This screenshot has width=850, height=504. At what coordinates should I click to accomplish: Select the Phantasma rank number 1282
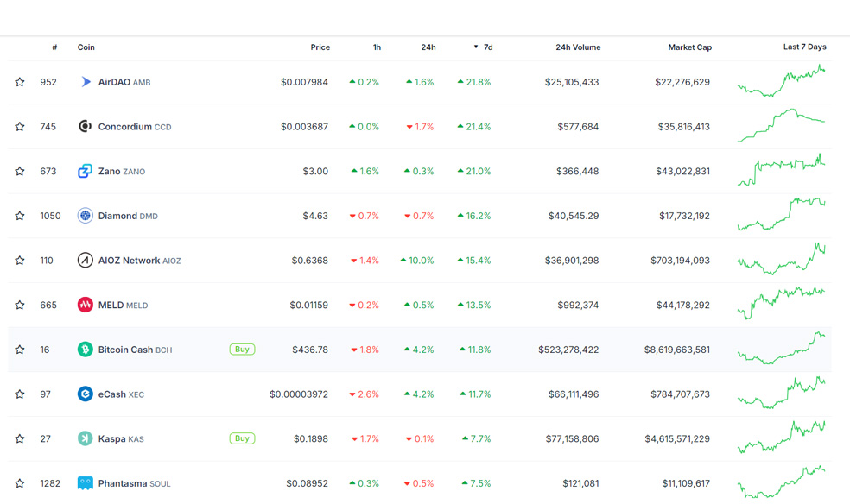50,483
